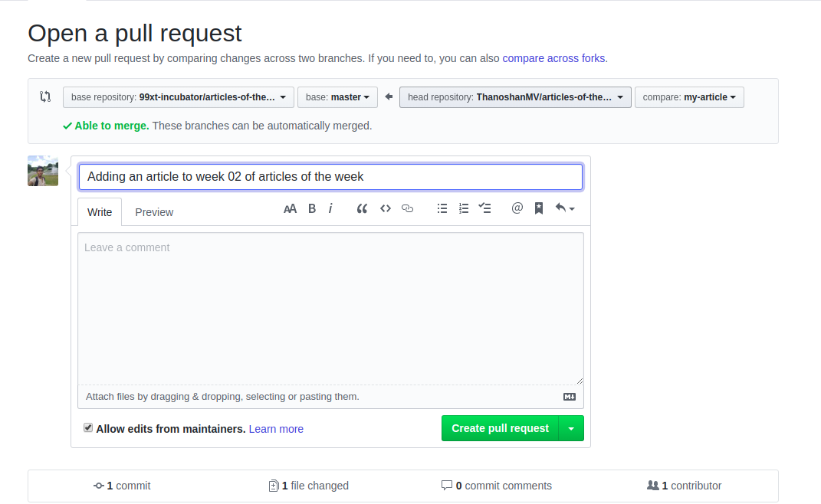Toggle allow edits from maintainers checkbox
Screen dimensions: 821x504
88,427
